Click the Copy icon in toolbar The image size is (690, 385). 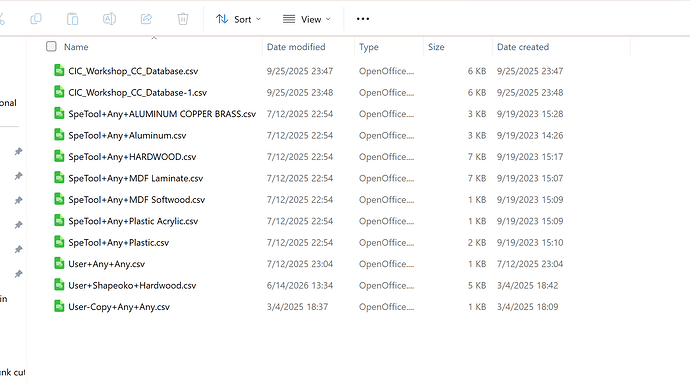point(36,19)
